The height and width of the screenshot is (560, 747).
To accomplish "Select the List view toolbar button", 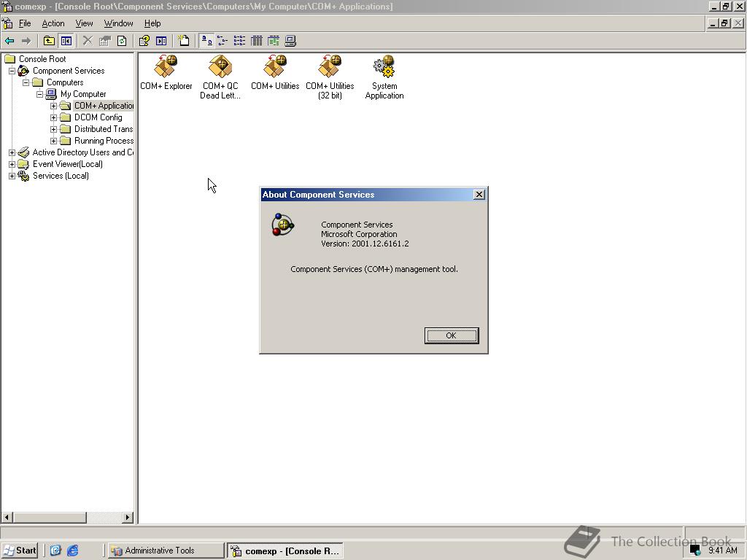I will click(239, 41).
